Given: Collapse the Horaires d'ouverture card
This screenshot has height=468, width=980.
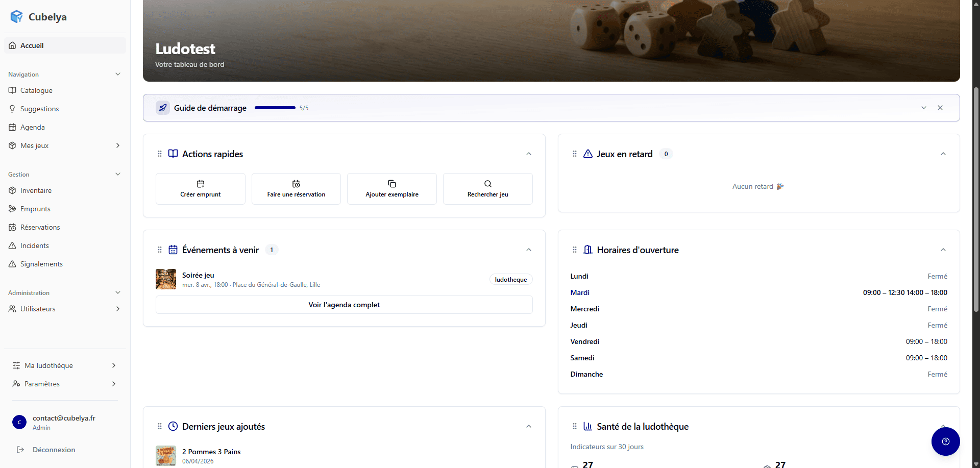Looking at the screenshot, I should (943, 250).
